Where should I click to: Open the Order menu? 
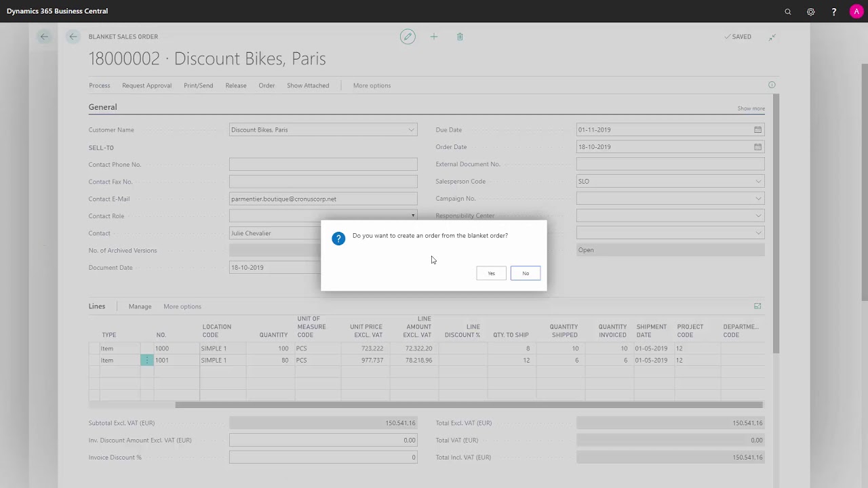point(267,85)
